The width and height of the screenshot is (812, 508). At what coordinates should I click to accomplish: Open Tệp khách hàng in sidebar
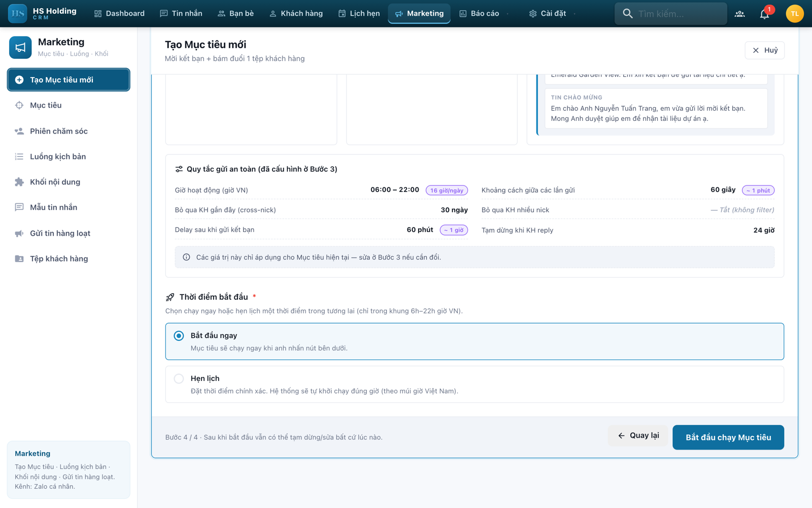point(69,259)
